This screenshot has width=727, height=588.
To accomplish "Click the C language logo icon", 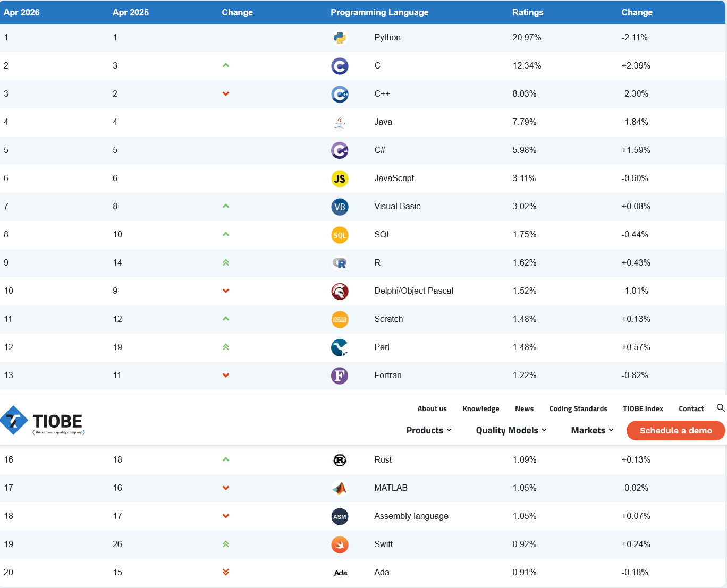I will [340, 66].
